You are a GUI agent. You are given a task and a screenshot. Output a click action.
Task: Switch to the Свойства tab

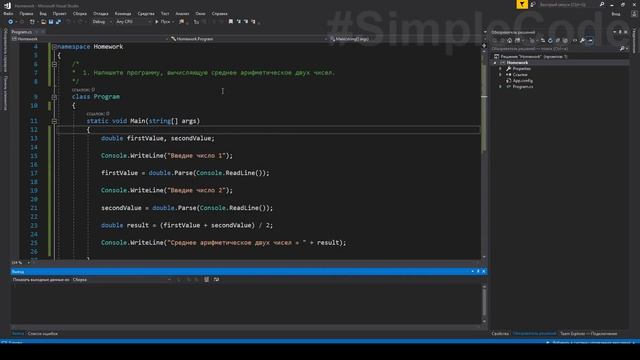point(500,334)
